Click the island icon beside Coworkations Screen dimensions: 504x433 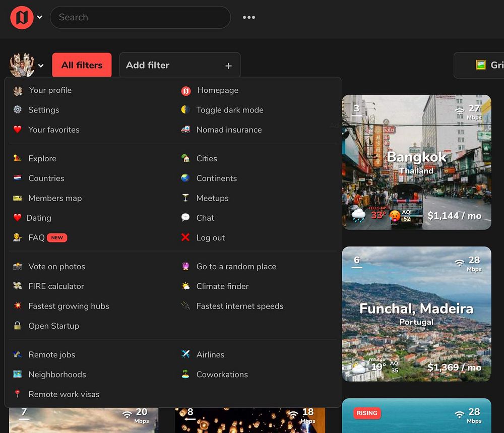tap(185, 374)
